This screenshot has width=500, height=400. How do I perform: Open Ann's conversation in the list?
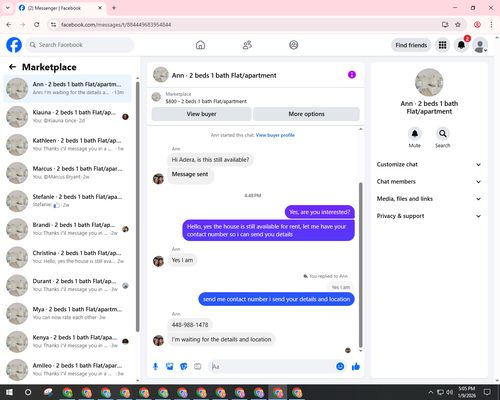67,89
